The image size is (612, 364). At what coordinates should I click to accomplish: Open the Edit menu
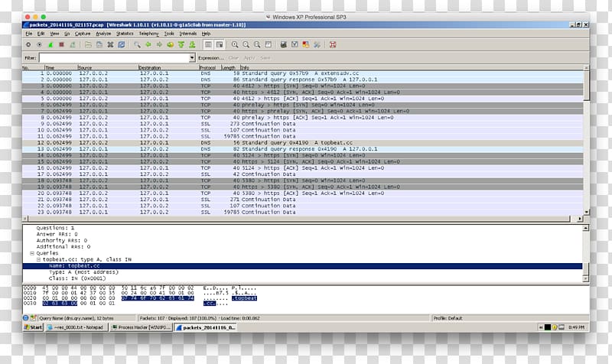(41, 34)
